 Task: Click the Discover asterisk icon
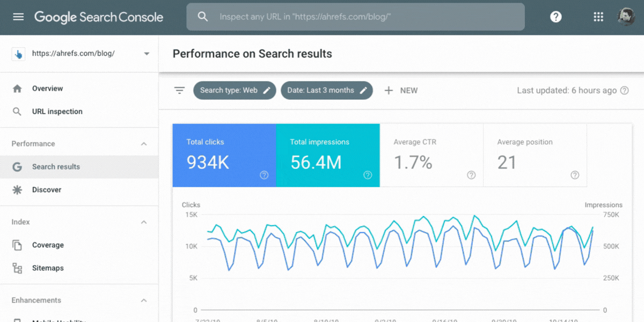point(17,190)
